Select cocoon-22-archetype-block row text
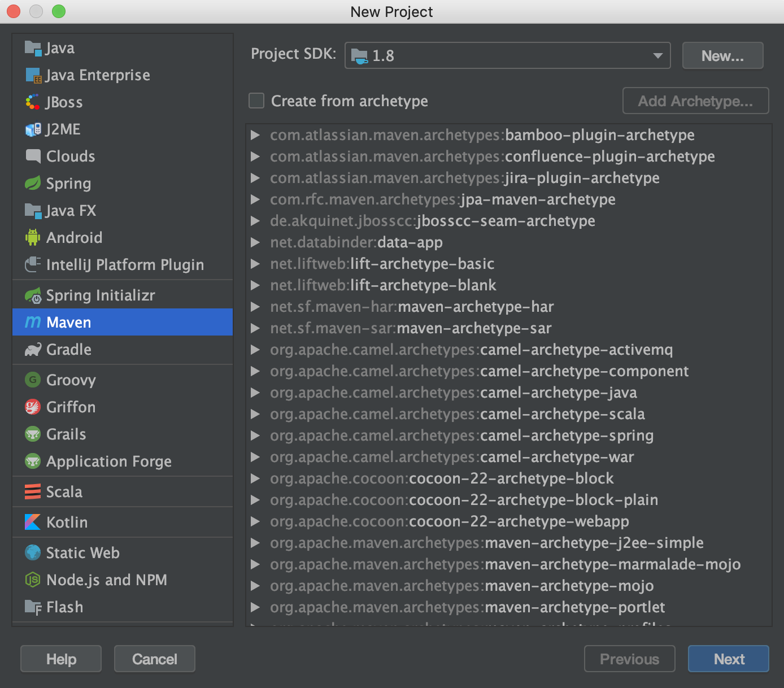784x688 pixels. coord(442,478)
